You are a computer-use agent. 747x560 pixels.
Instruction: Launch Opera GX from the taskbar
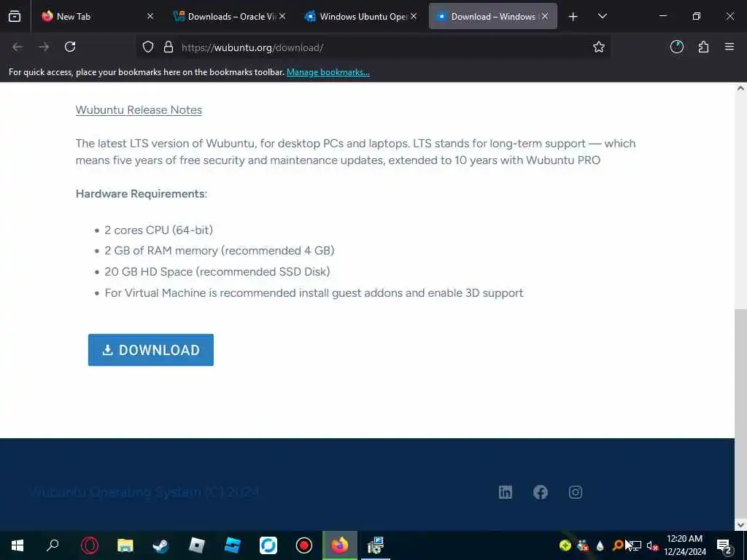[x=89, y=545]
